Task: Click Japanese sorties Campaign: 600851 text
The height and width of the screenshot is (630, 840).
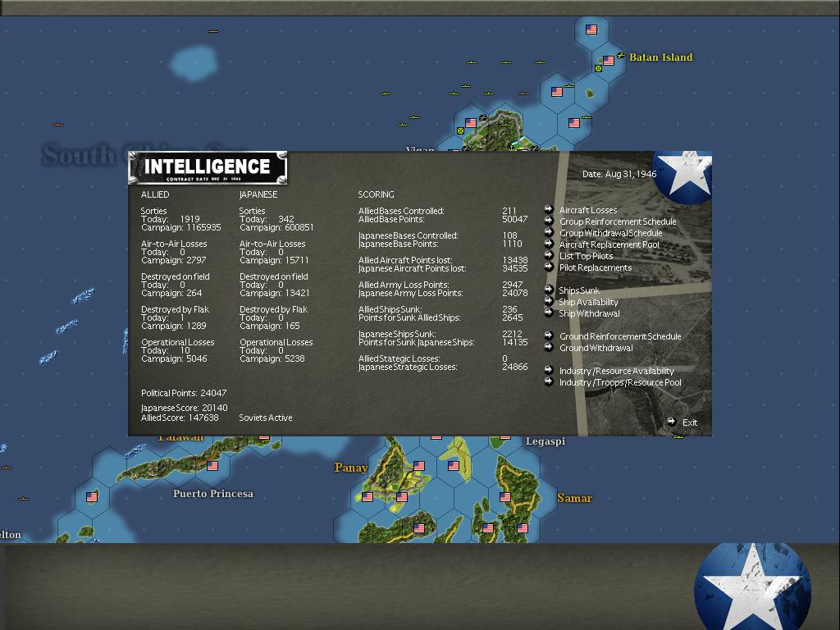Action: point(276,227)
